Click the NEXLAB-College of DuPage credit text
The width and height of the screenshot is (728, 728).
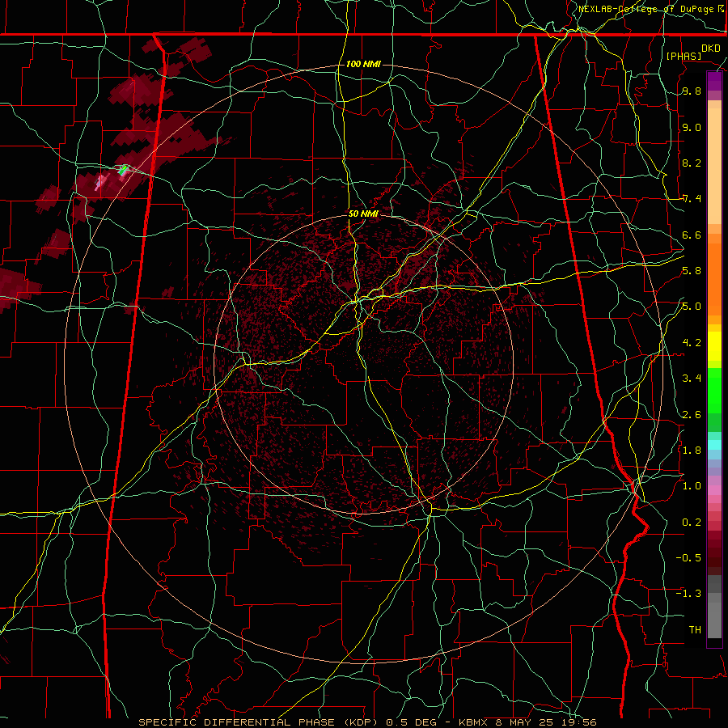[x=647, y=9]
